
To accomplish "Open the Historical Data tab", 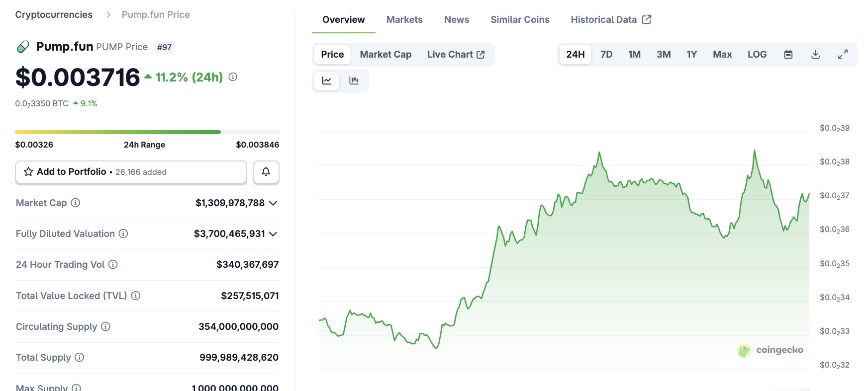I will point(611,20).
